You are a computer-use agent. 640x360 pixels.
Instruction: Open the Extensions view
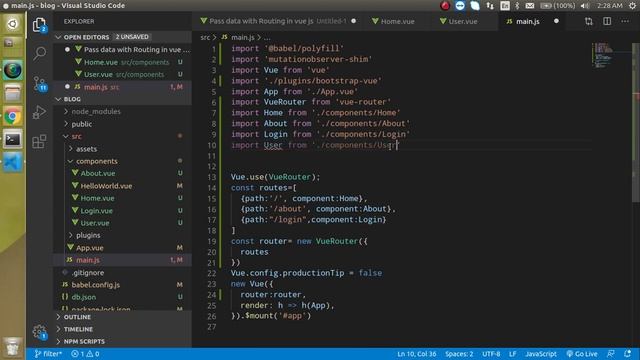(x=40, y=141)
